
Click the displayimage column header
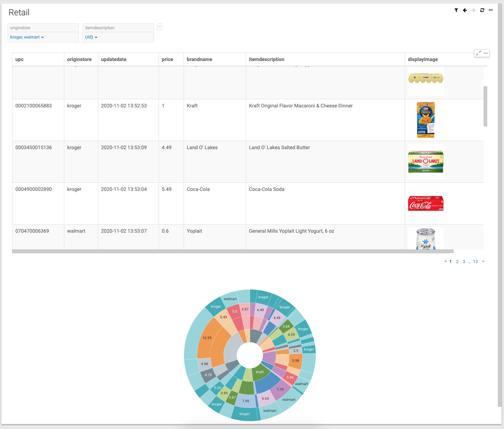pos(423,59)
